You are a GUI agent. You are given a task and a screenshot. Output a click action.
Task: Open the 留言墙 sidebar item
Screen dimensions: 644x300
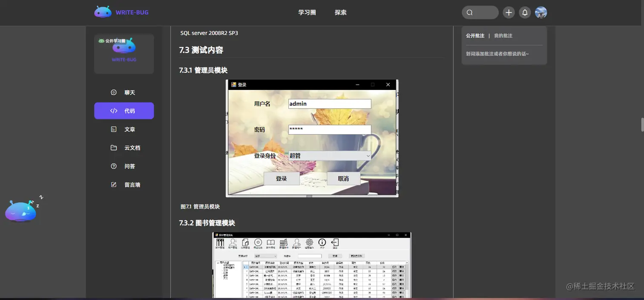click(x=124, y=185)
